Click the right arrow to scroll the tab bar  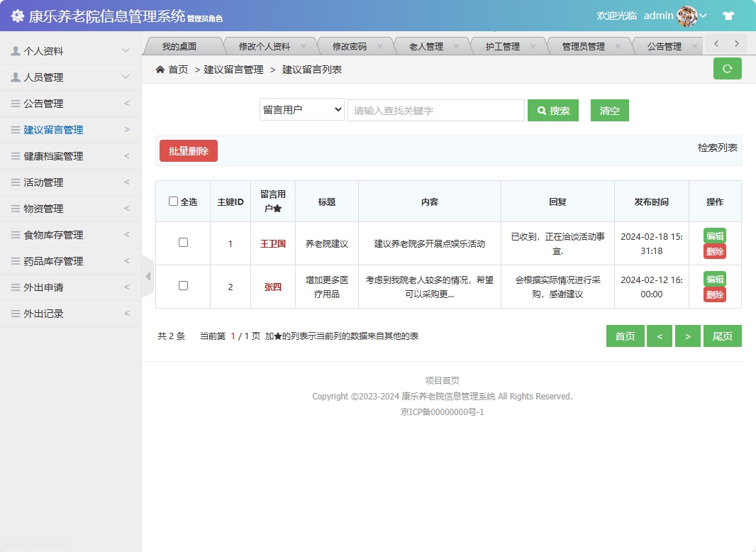738,43
